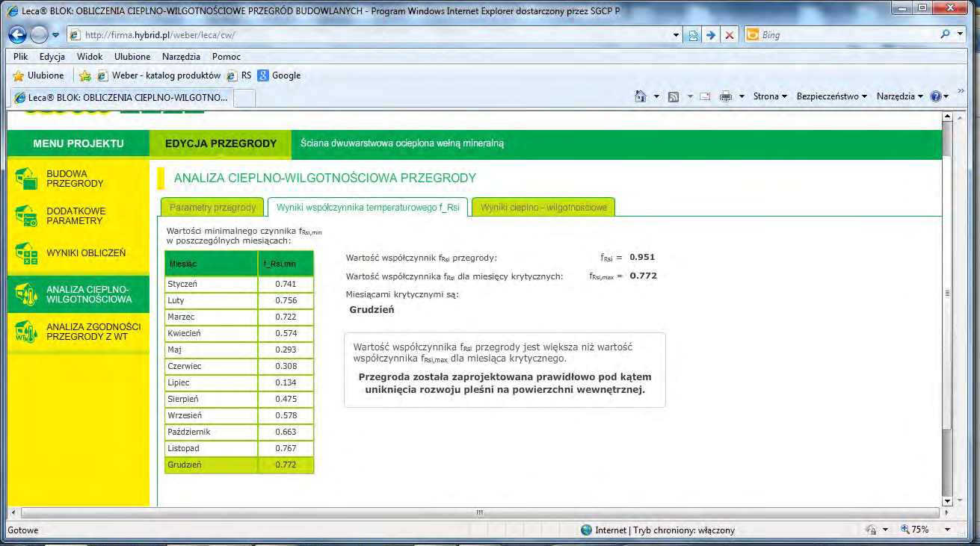Go back with the browser Back arrow
Image resolution: width=980 pixels, height=546 pixels.
(x=18, y=35)
